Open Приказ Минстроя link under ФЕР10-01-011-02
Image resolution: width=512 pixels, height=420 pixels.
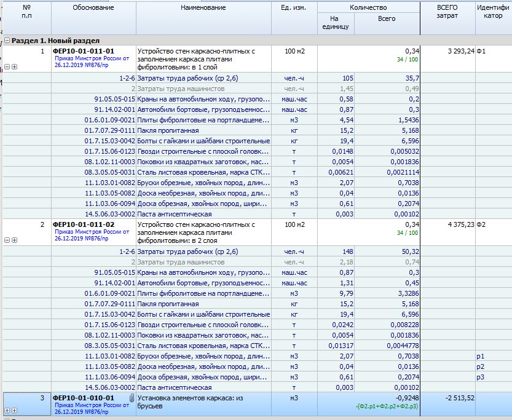[x=92, y=235]
